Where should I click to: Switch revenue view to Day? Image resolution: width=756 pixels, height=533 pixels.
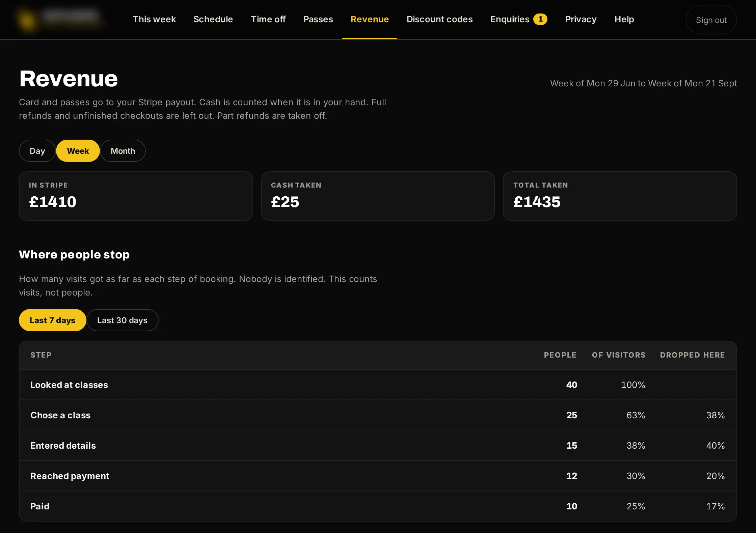point(37,151)
